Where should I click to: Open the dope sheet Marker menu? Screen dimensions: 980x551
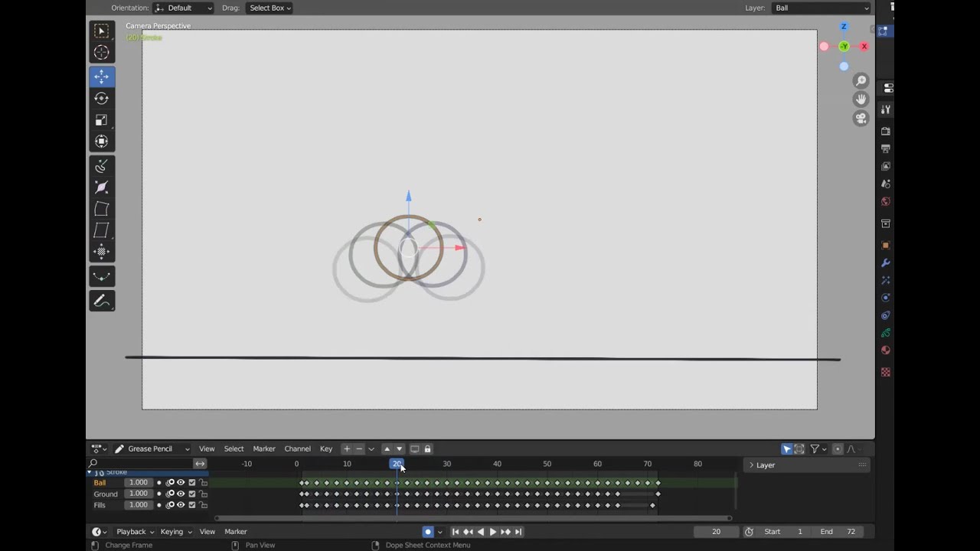[264, 449]
